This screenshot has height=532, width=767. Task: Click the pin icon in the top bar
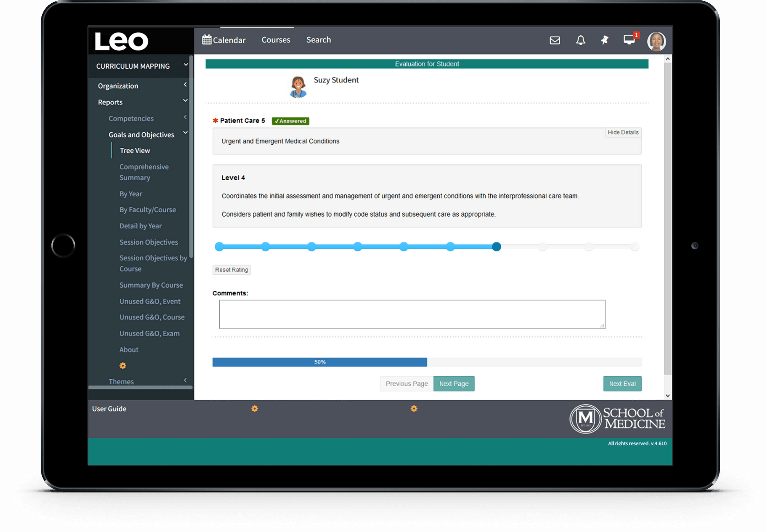click(x=605, y=40)
